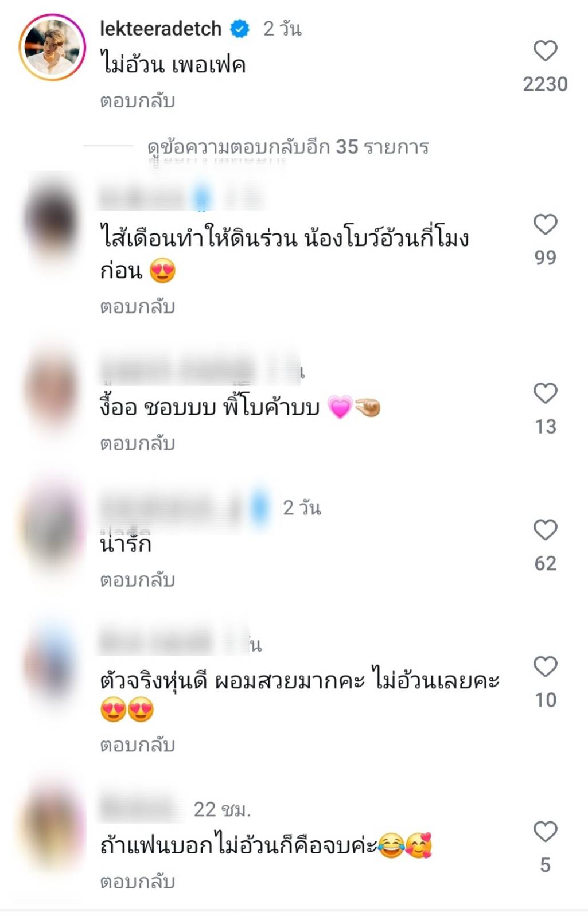The image size is (588, 916).
Task: Reply to the 'งื้ออ ชอบบบ' comment
Action: [x=137, y=443]
